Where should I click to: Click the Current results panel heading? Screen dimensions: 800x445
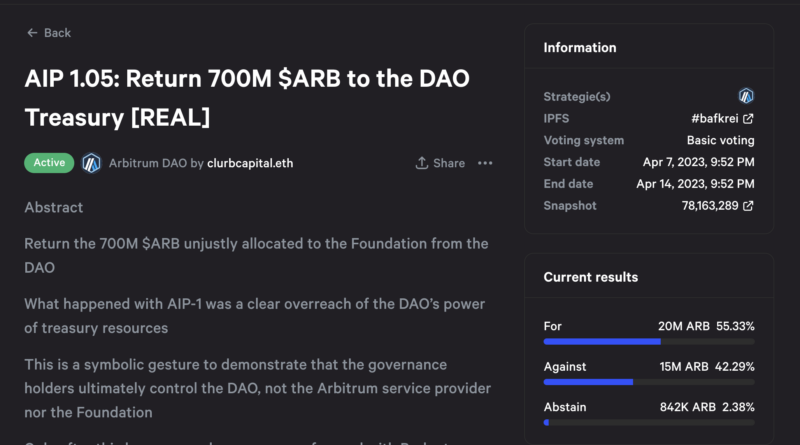point(590,277)
